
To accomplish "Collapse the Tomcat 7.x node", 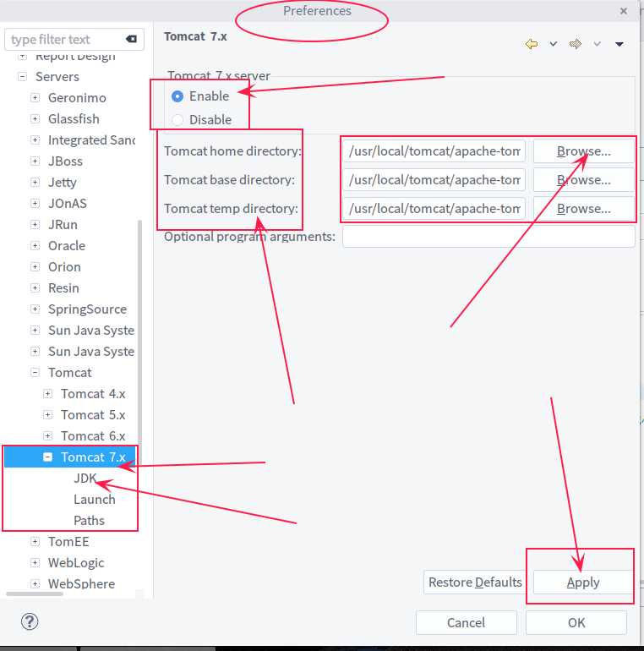I will (x=47, y=457).
